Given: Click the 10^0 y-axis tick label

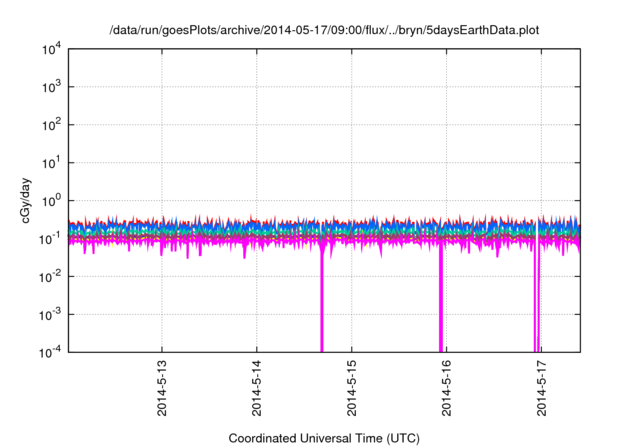Looking at the screenshot, I should pos(51,201).
